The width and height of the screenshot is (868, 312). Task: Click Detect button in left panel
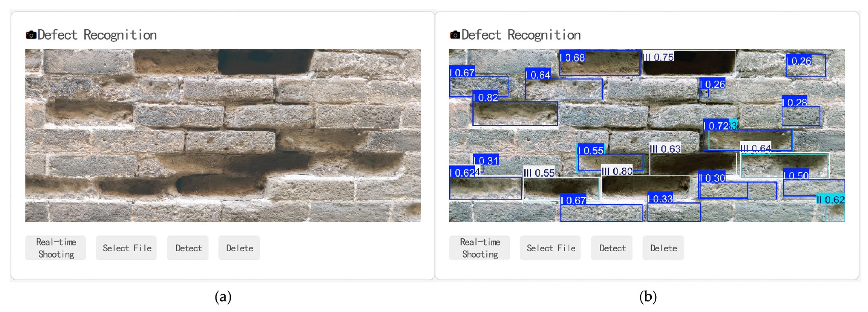188,248
